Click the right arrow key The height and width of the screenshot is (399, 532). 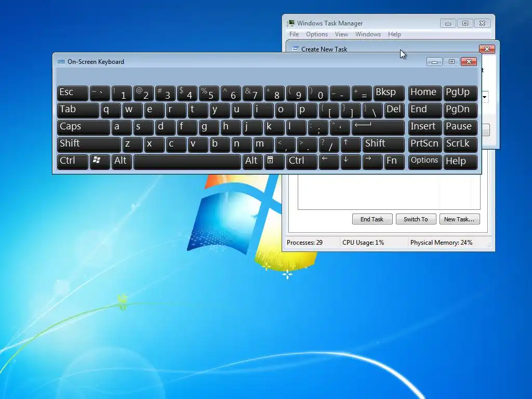click(x=372, y=162)
